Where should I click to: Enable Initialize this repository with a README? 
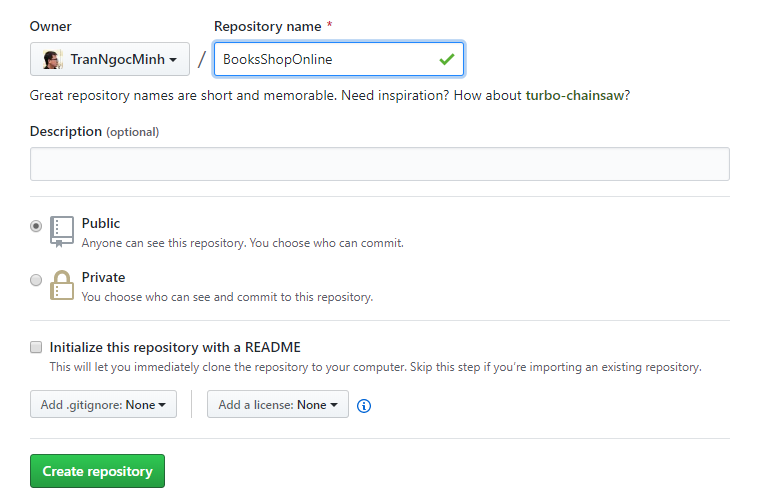36,347
